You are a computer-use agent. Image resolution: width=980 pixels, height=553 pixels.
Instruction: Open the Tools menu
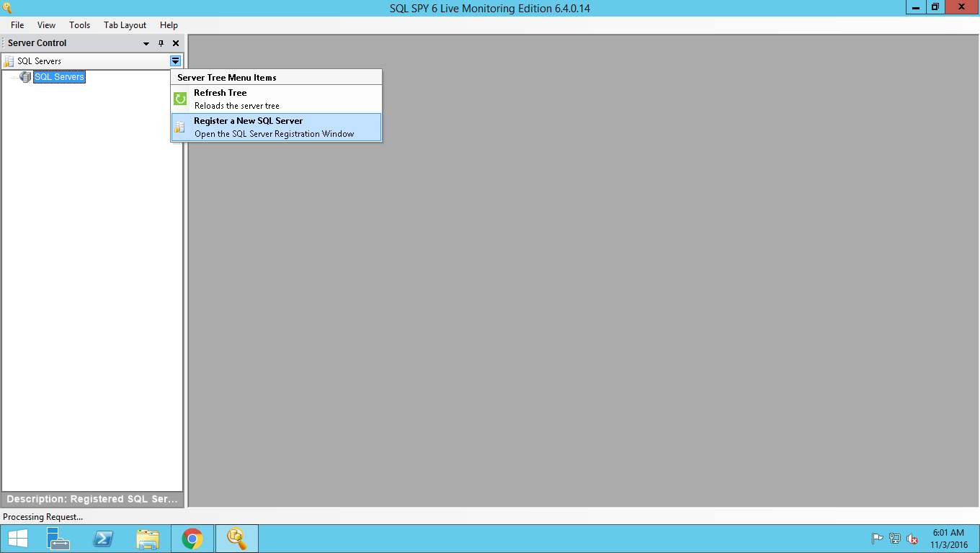tap(79, 25)
